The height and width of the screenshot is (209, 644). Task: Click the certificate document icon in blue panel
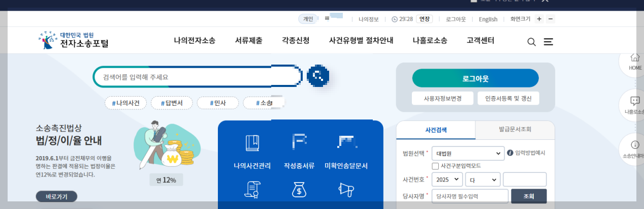(252, 190)
